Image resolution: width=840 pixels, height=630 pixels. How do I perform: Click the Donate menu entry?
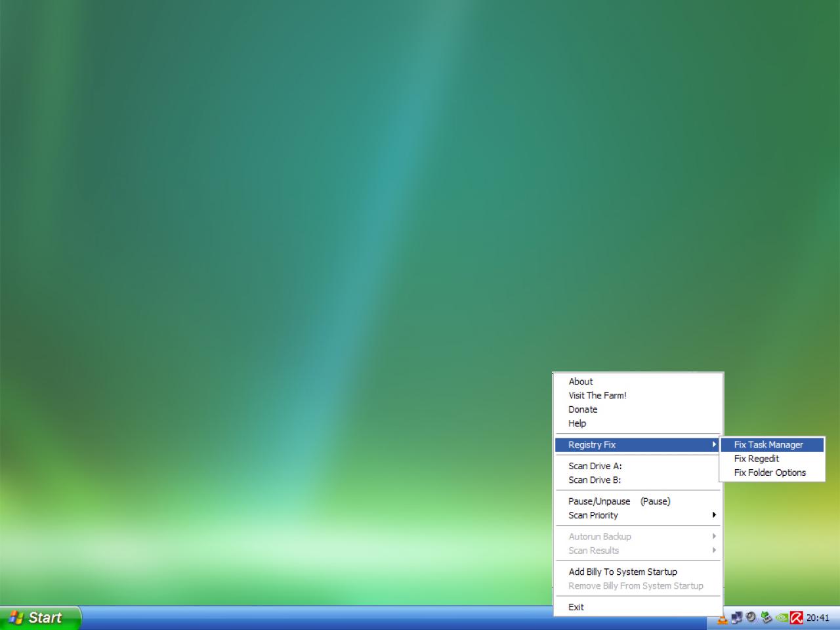[637, 409]
